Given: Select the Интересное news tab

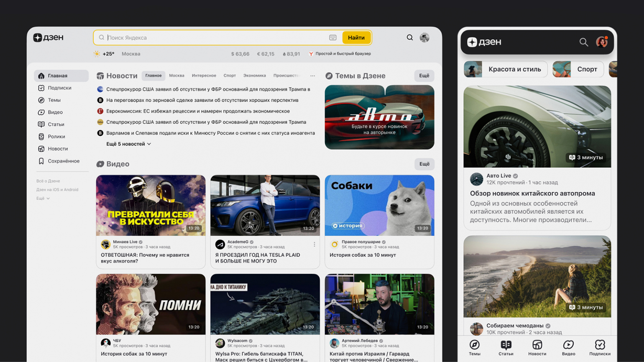Looking at the screenshot, I should (204, 76).
